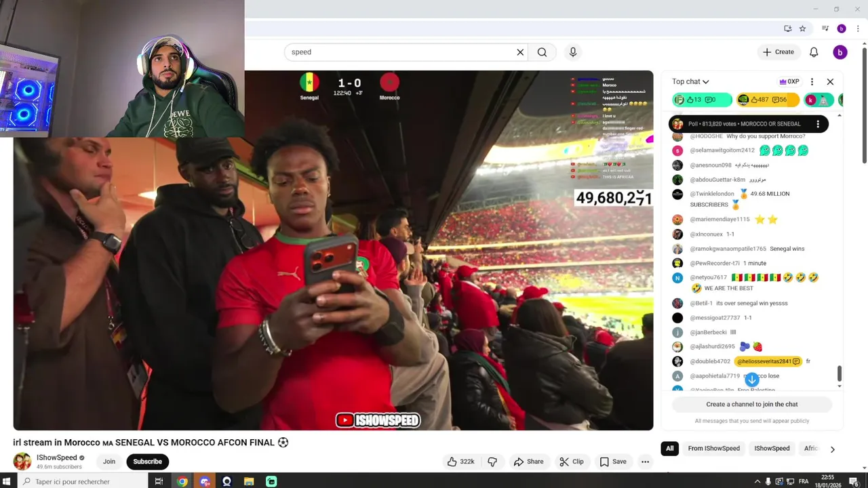Open IShowSpeed channel avatar

(x=22, y=462)
